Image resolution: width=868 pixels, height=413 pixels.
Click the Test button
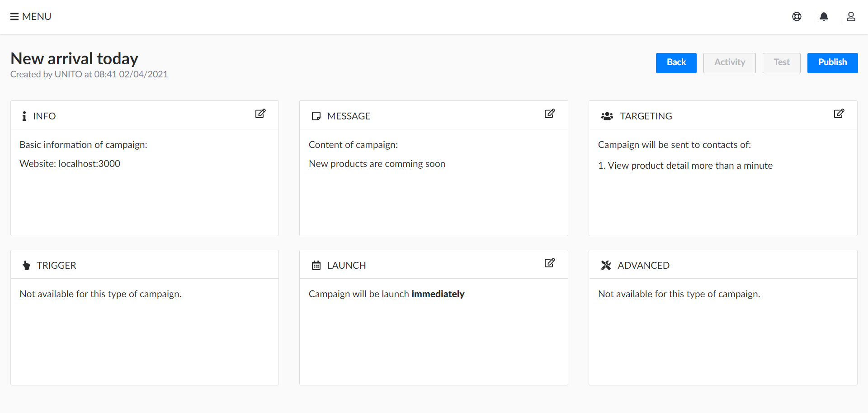pos(781,63)
